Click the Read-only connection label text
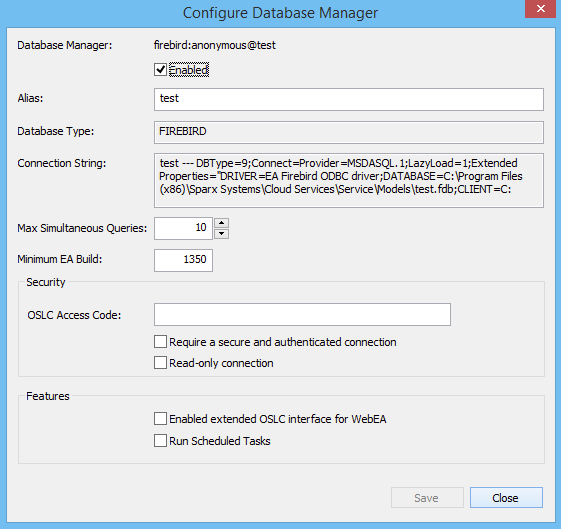This screenshot has width=561, height=529. click(x=221, y=363)
